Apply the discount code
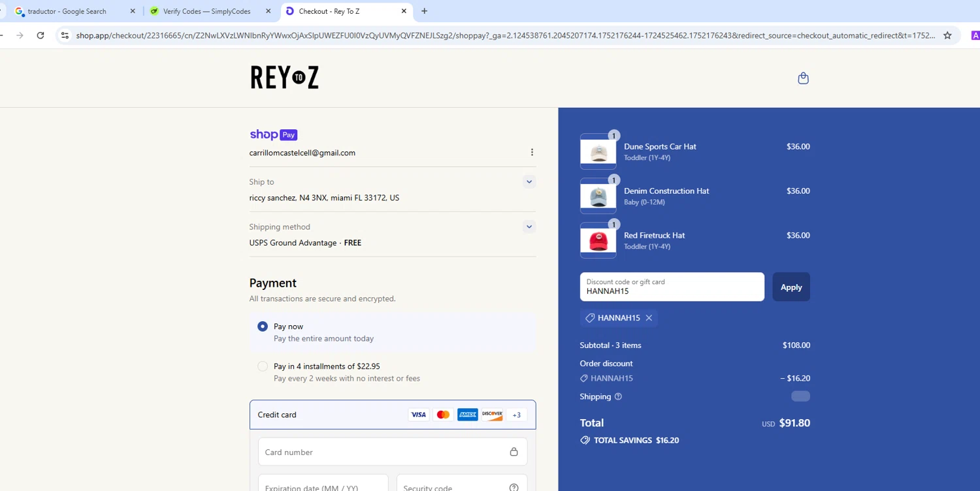Screen dimensions: 980x491 pyautogui.click(x=791, y=287)
